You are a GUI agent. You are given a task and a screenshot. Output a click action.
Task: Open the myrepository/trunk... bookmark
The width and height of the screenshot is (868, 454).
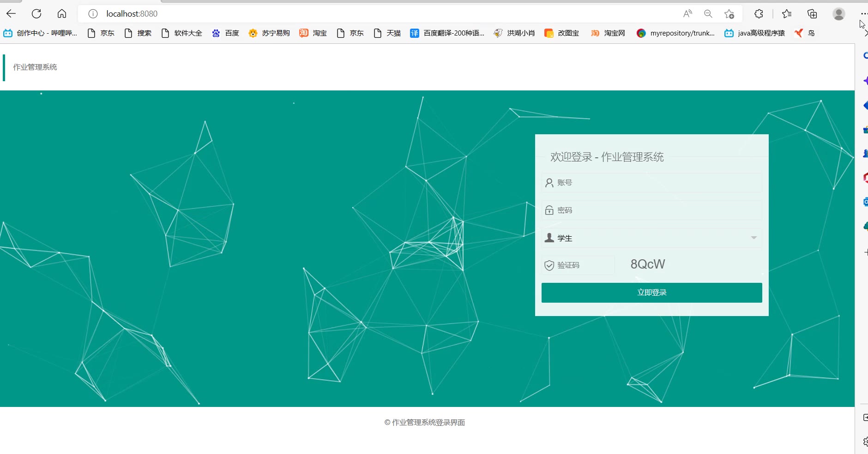pos(675,33)
